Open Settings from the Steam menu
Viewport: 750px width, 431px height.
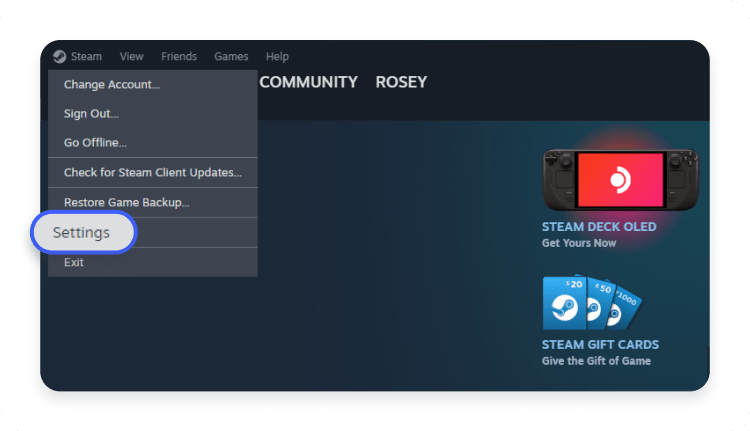(x=84, y=232)
